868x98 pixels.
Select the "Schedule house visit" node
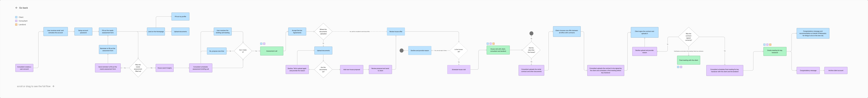[x=459, y=70]
